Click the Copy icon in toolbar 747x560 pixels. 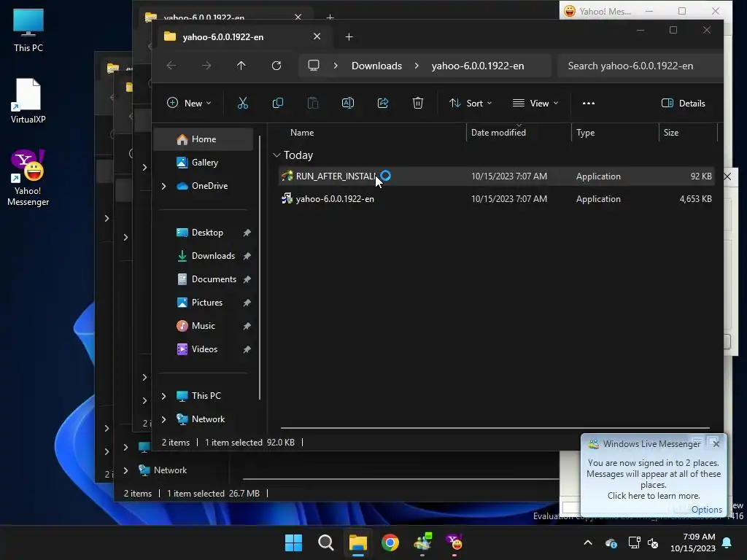(x=278, y=103)
